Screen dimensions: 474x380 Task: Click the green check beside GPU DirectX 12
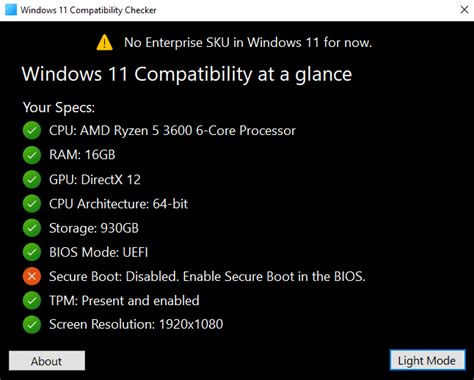[32, 179]
